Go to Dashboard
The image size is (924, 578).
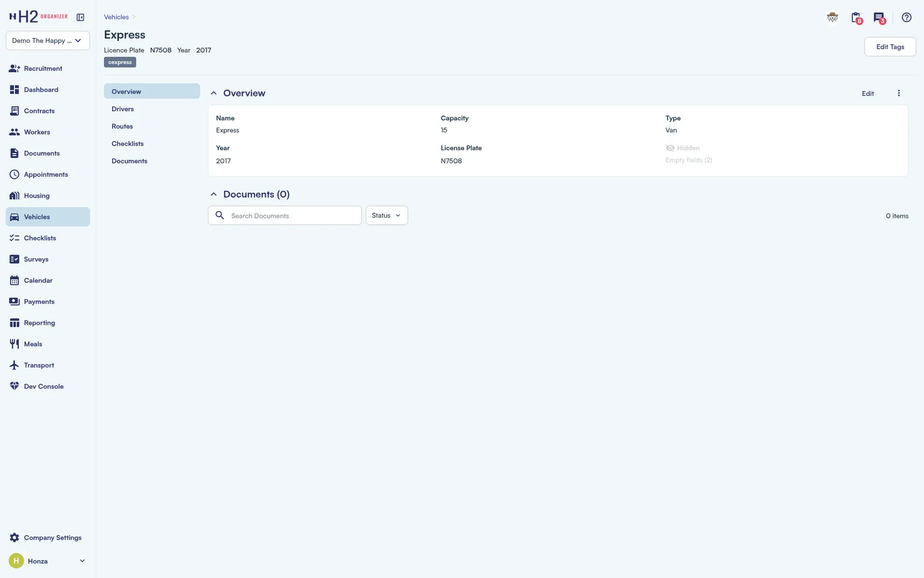[x=48, y=90]
